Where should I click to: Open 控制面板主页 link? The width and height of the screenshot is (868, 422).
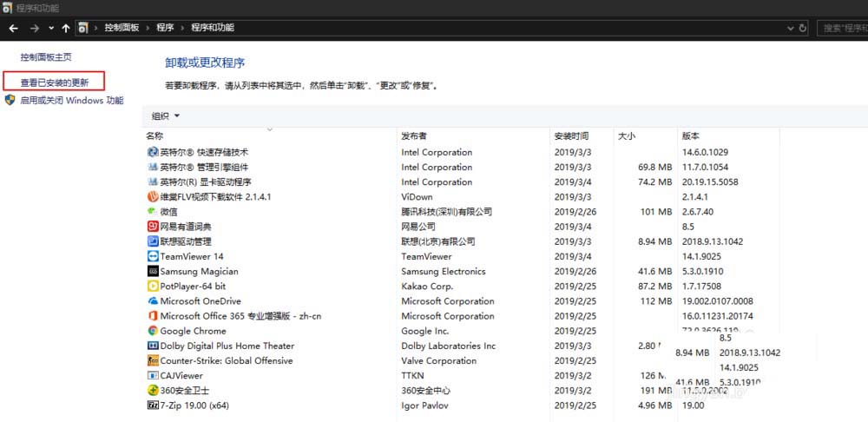click(46, 57)
